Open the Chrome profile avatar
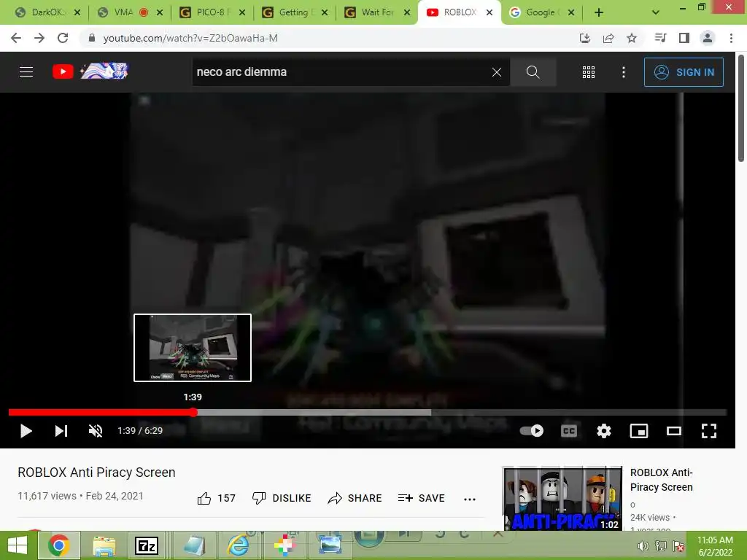Image resolution: width=747 pixels, height=560 pixels. coord(708,38)
